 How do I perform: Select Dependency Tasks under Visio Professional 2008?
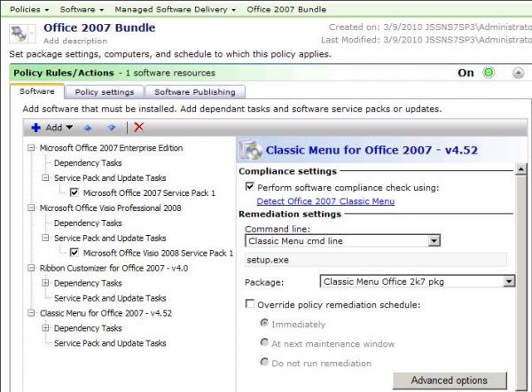88,223
